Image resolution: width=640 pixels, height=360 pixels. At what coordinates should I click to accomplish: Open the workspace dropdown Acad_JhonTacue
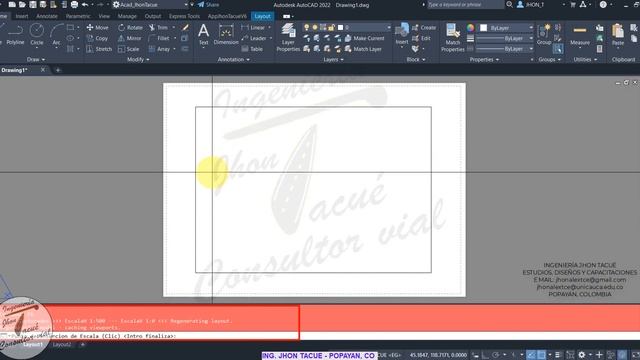tap(151, 4)
